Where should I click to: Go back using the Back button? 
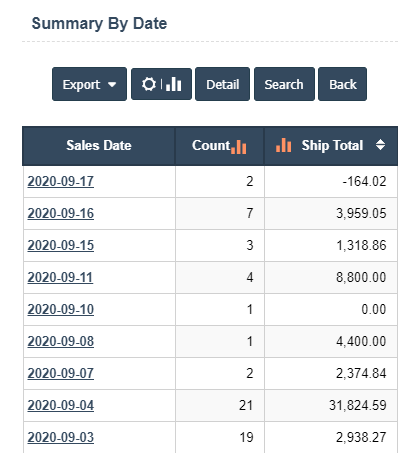pyautogui.click(x=342, y=84)
